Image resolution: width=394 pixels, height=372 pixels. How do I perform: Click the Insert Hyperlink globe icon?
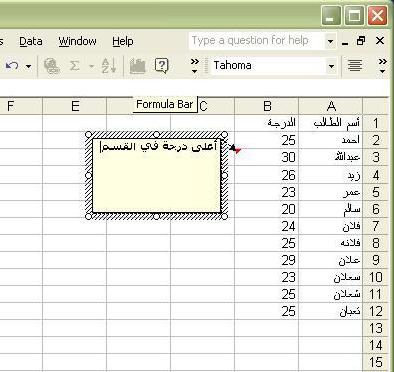tap(52, 66)
